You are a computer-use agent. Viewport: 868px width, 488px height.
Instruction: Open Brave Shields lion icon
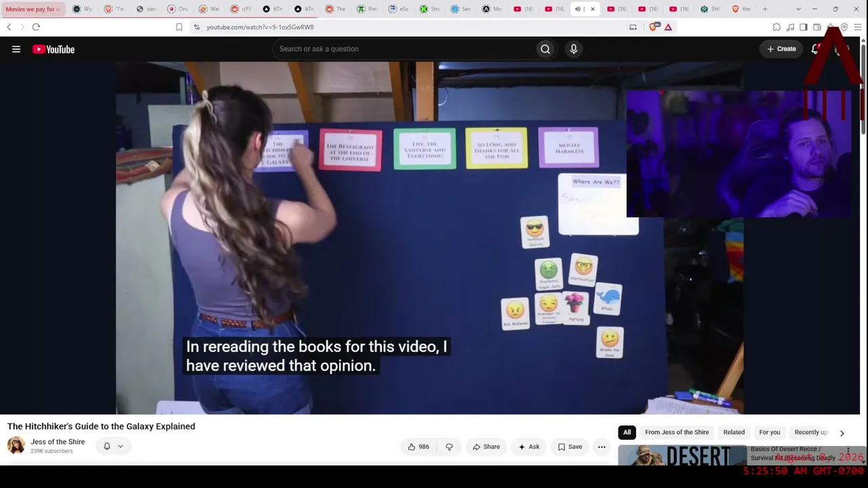pyautogui.click(x=654, y=27)
